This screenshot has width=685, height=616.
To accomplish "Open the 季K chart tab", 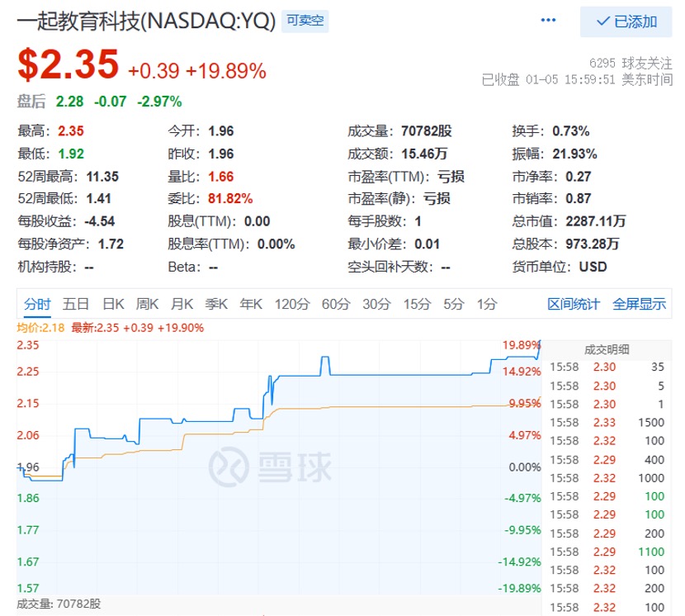I will coord(216,304).
